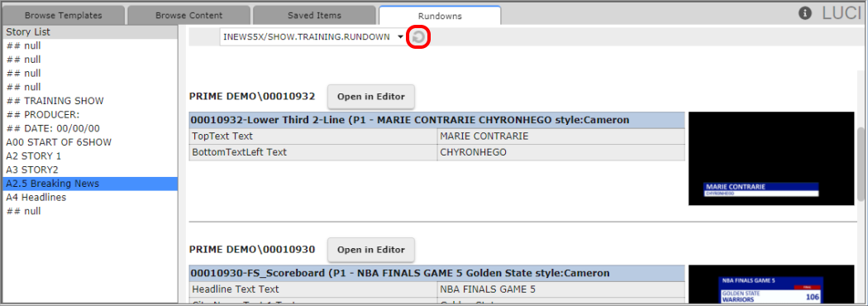Select the ## DATE: 00/00/00 entry
The width and height of the screenshot is (868, 306).
click(89, 128)
